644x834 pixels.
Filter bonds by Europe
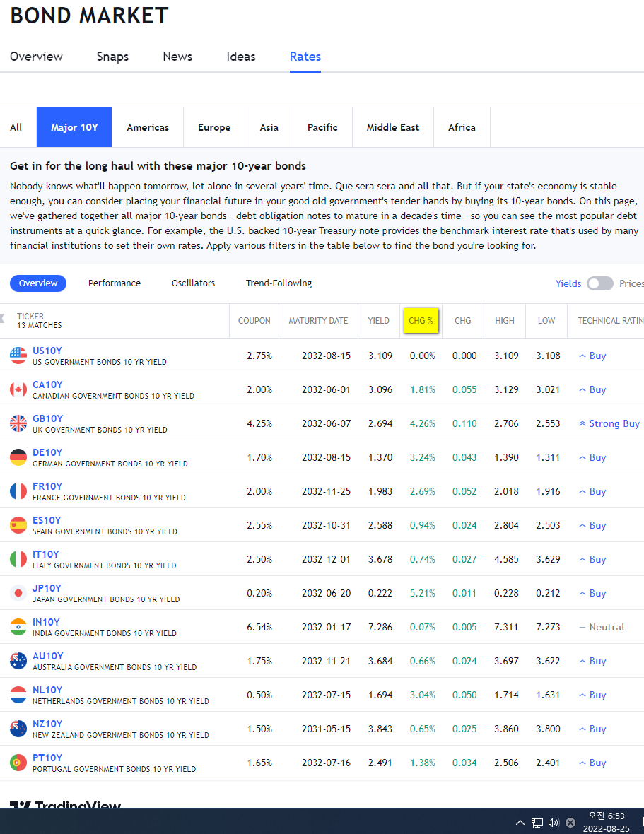214,127
